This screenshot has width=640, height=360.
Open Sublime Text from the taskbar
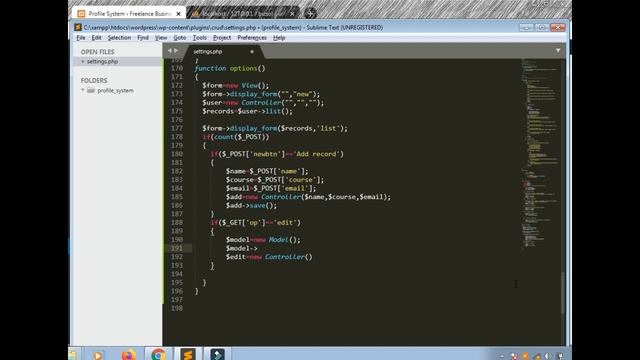tap(188, 354)
